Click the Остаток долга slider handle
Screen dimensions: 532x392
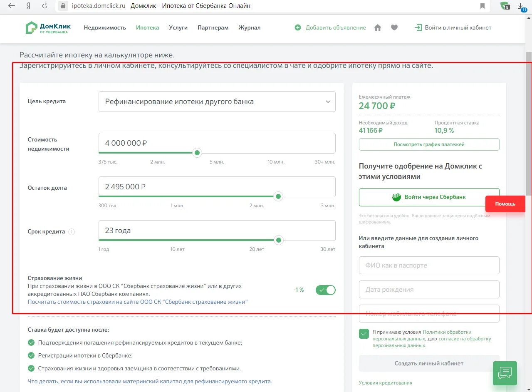coord(279,196)
